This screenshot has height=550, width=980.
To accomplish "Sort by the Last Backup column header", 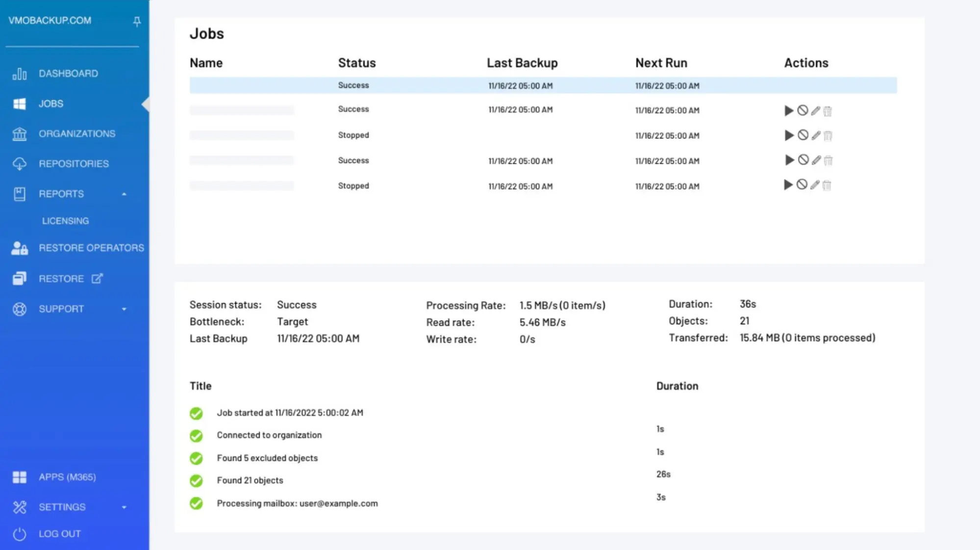I will 522,63.
